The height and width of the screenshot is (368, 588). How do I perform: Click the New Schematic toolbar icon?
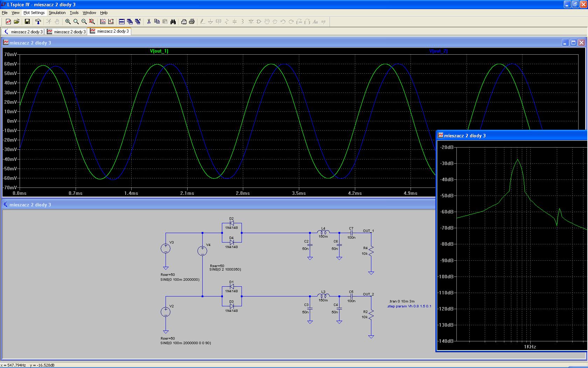[8, 22]
